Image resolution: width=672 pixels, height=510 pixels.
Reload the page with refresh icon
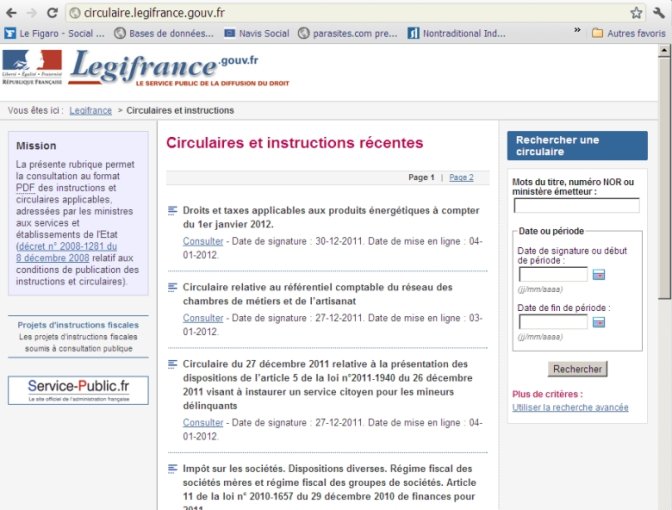pyautogui.click(x=52, y=13)
